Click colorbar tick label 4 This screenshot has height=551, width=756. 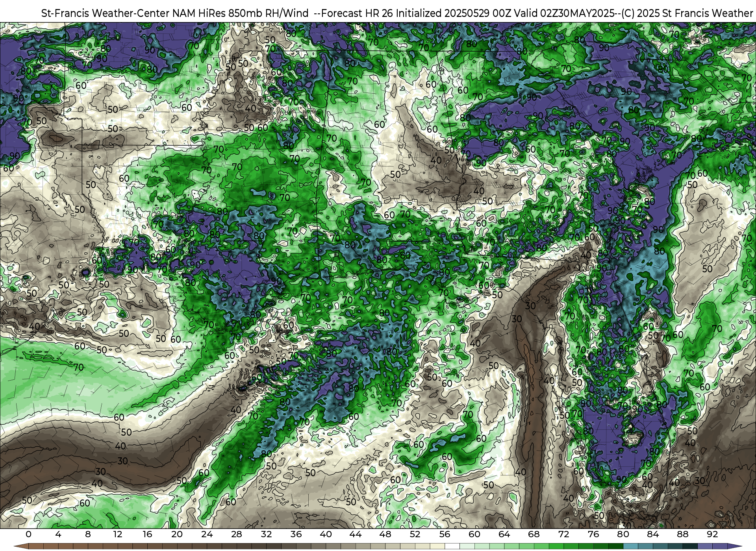click(x=58, y=534)
